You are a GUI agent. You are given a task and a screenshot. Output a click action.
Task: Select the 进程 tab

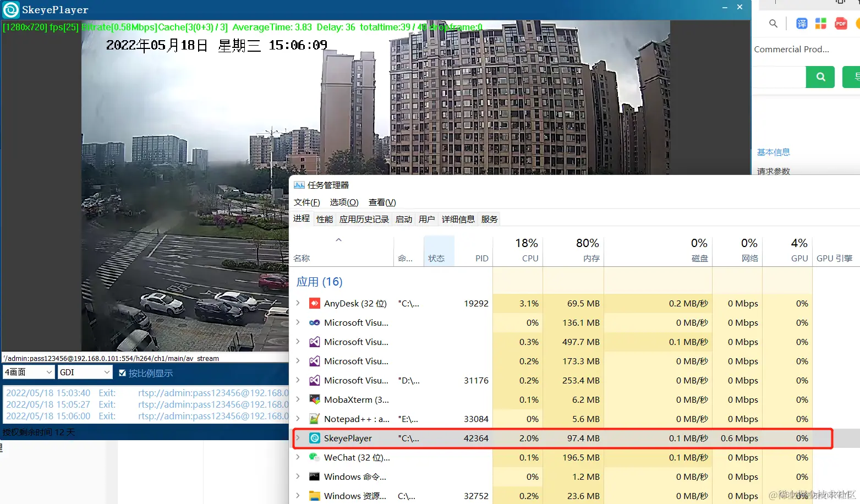point(302,218)
